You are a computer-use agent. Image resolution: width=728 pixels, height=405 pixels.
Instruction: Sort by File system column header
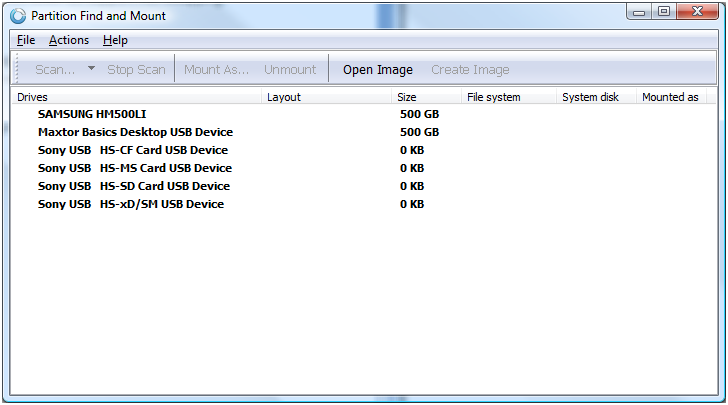tap(509, 97)
